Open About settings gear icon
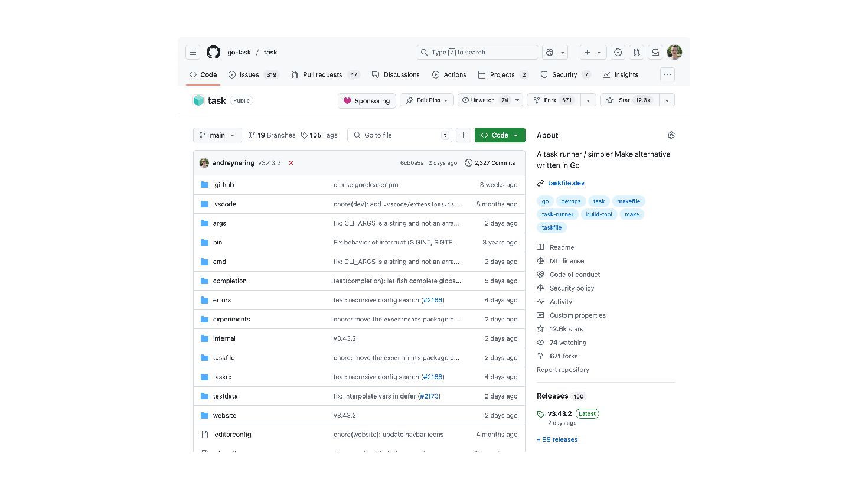This screenshot has width=868, height=489. 671,135
